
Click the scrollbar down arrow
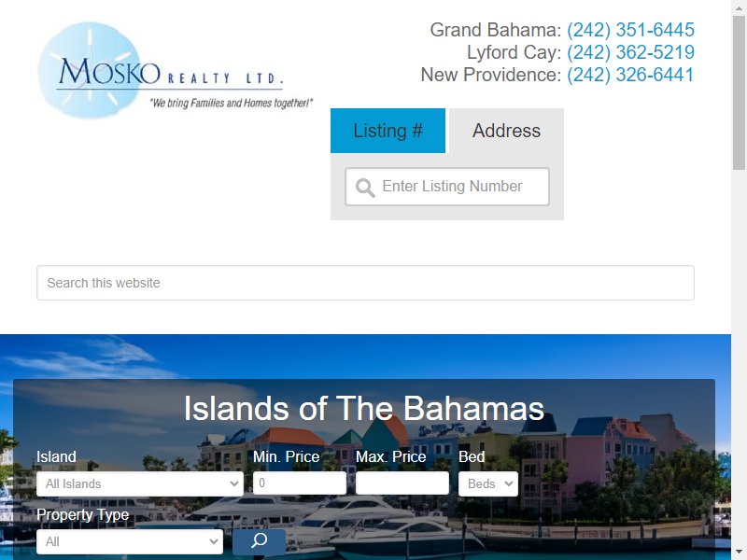tap(740, 553)
